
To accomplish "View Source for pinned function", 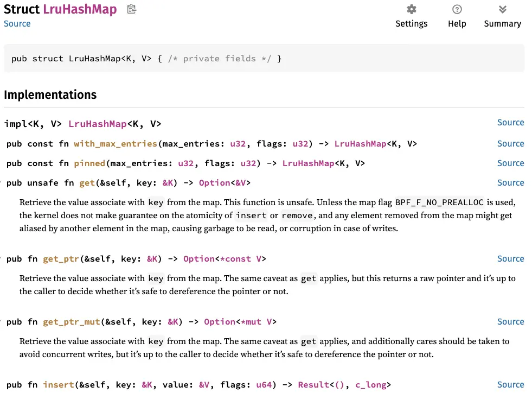I will [x=510, y=163].
